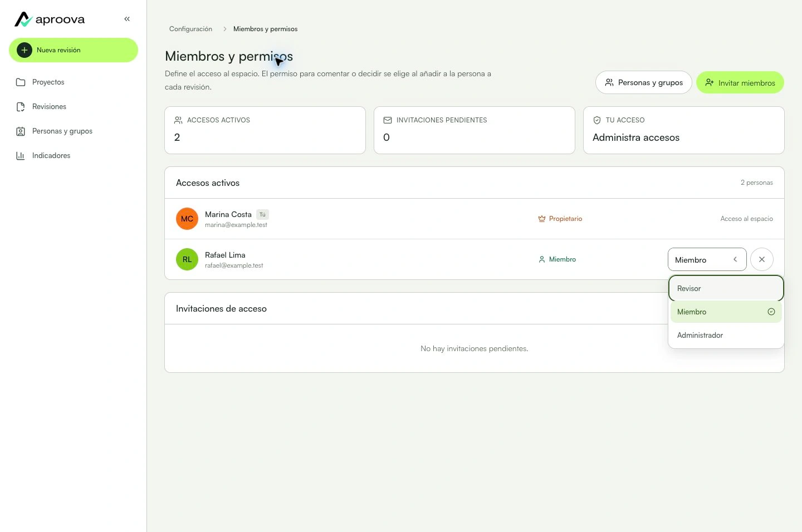This screenshot has width=802, height=532.
Task: Click the aproova logo
Action: [50, 19]
